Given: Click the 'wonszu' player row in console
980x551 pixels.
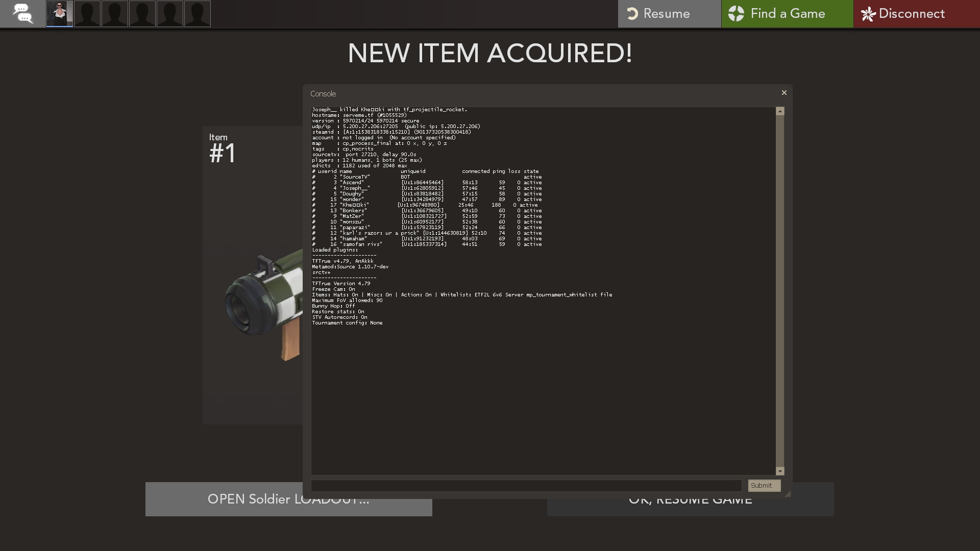Looking at the screenshot, I should tap(427, 222).
